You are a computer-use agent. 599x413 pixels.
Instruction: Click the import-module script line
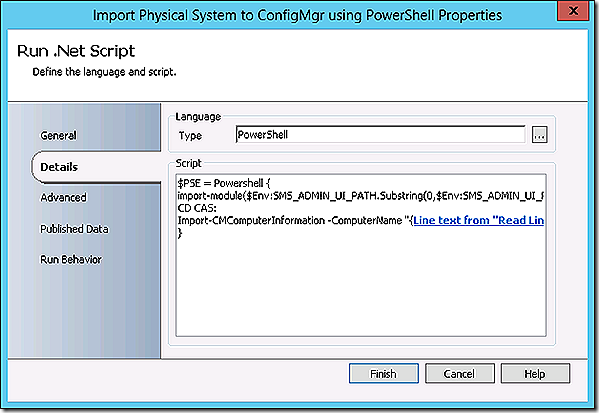point(361,196)
